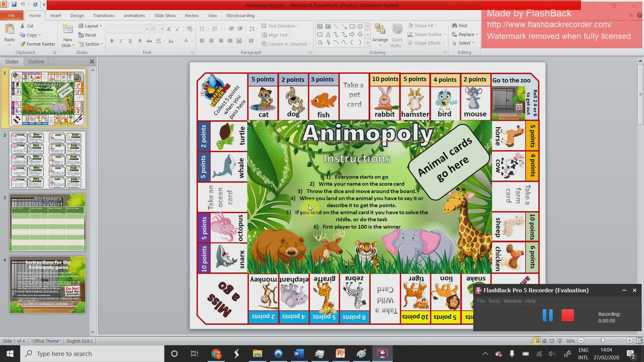644x362 pixels.
Task: Toggle bold formatting
Action: click(x=112, y=41)
